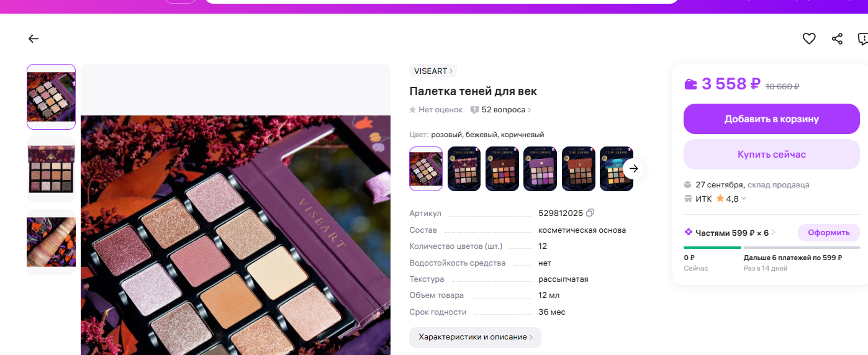Add to cart with Добавить в корзину
The width and height of the screenshot is (868, 355).
click(x=772, y=119)
